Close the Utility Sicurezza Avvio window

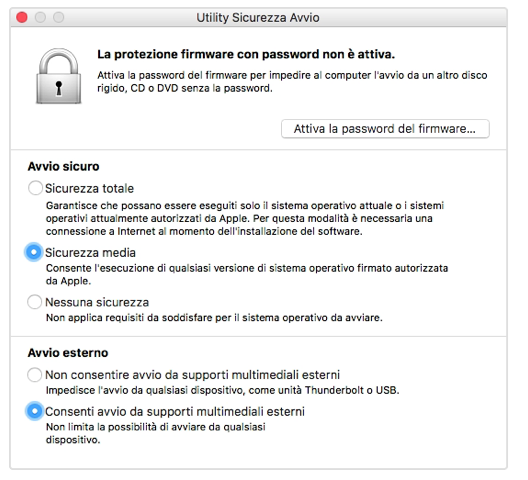[22, 17]
